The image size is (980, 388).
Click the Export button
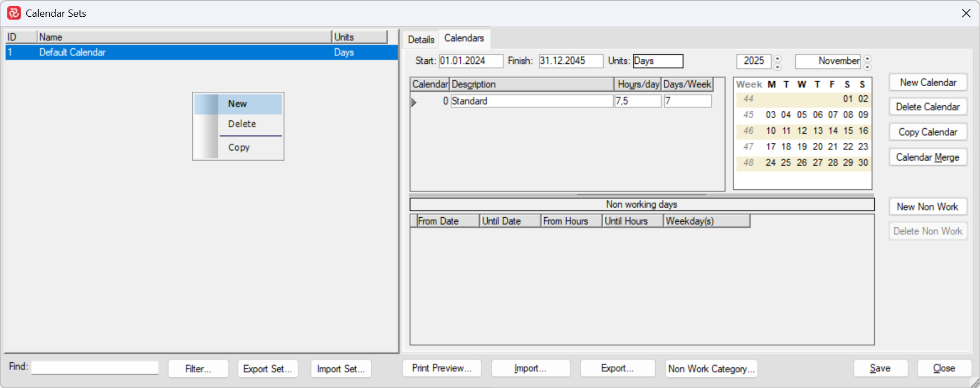point(618,368)
